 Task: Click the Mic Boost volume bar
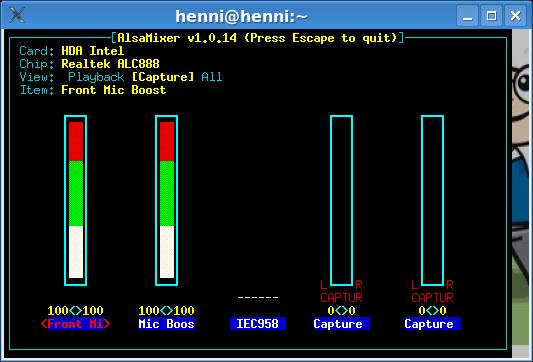pyautogui.click(x=167, y=201)
